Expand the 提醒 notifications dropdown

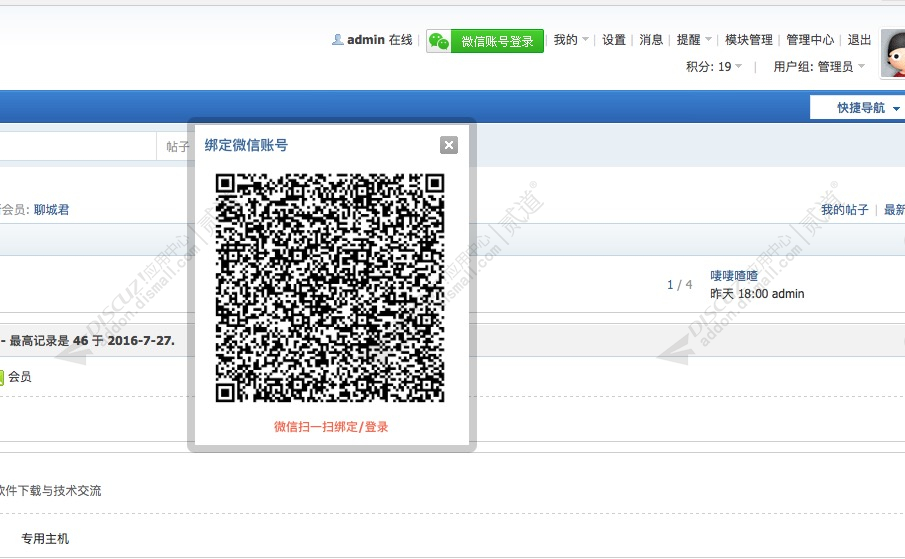(x=694, y=40)
